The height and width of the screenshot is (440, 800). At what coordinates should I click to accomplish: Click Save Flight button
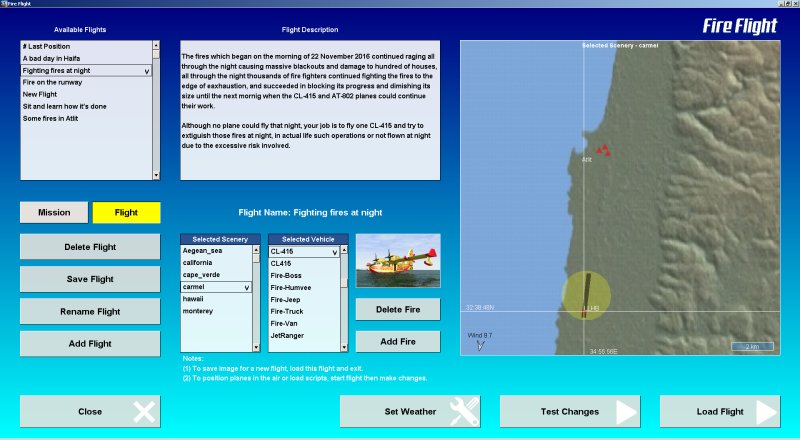(x=90, y=279)
